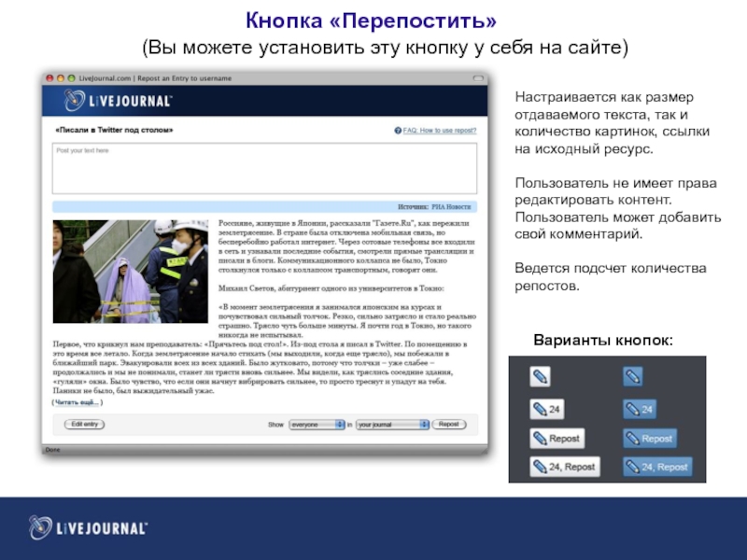Click the white '24, Repost' button
Screen dimensions: 747x560
coord(565,467)
